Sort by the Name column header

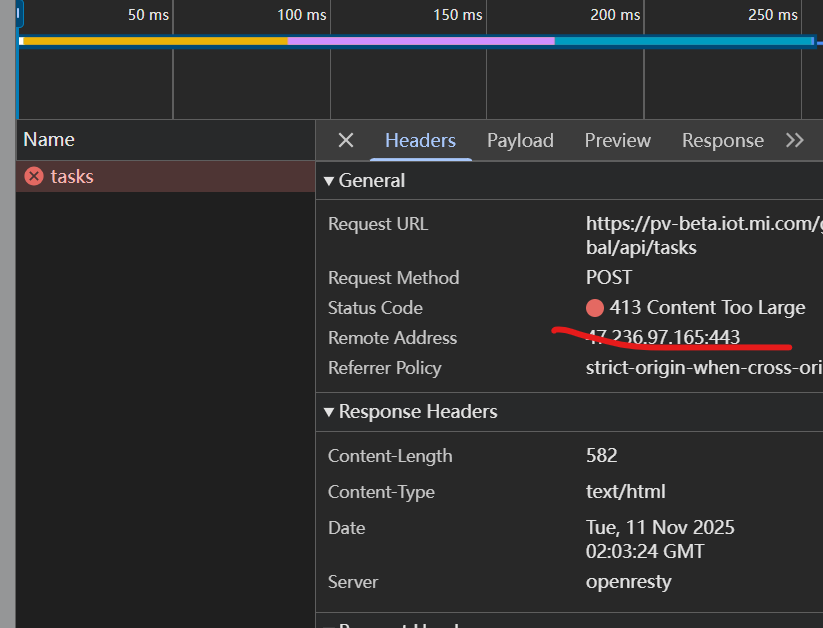coord(49,139)
